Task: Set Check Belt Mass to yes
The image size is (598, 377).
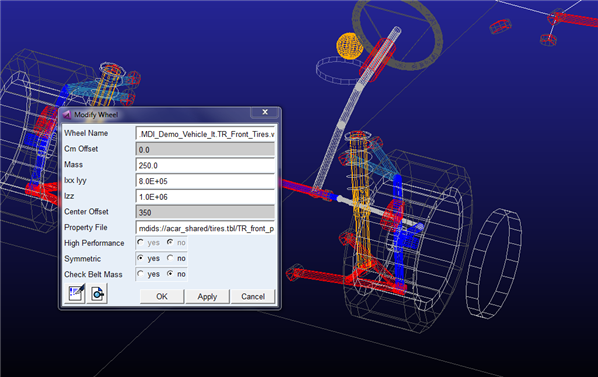Action: 141,274
